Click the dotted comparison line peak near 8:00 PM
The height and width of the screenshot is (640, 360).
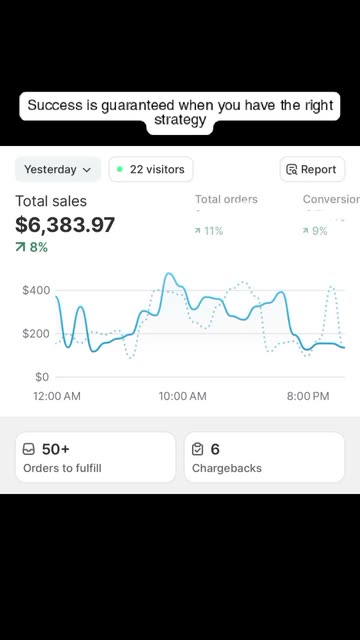pyautogui.click(x=332, y=287)
